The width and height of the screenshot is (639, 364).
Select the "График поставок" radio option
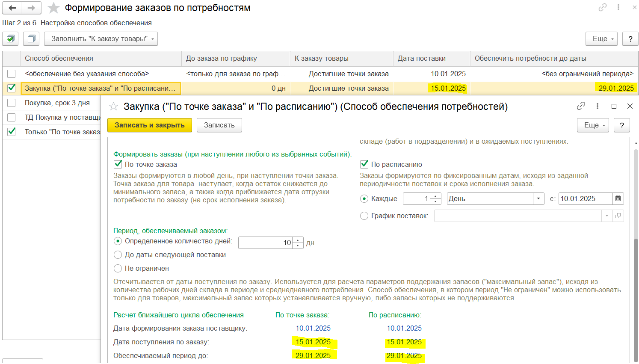click(364, 216)
